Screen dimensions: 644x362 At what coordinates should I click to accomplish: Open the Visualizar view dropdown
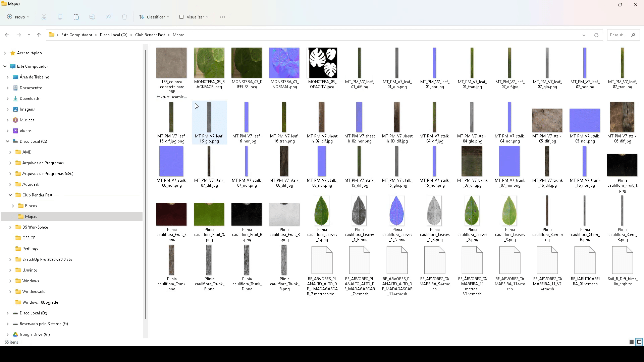(194, 17)
